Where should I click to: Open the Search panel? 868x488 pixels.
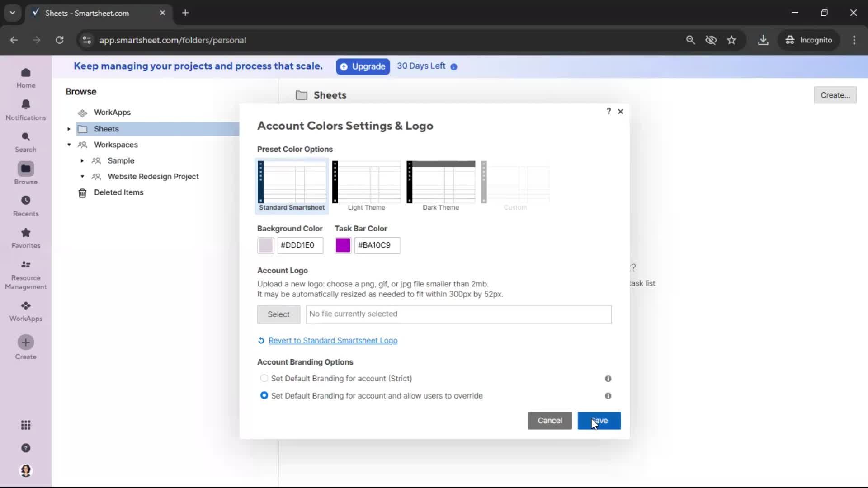tap(26, 141)
